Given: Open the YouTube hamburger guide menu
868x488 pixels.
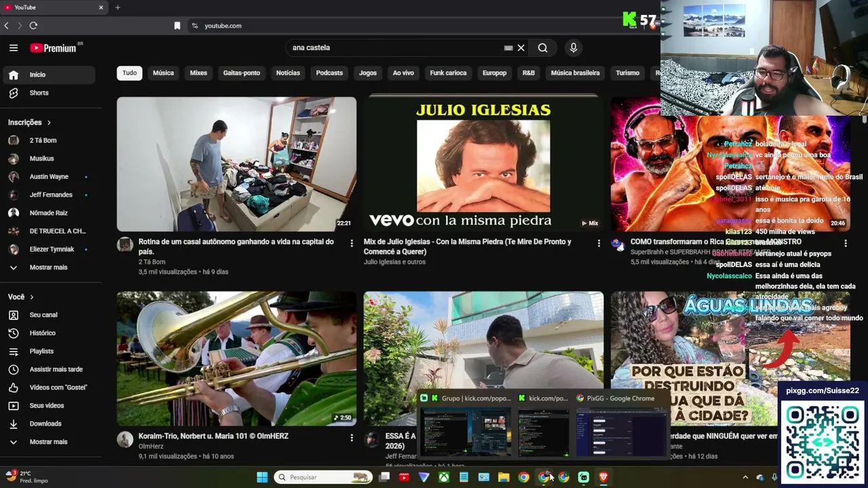Looking at the screenshot, I should 14,48.
